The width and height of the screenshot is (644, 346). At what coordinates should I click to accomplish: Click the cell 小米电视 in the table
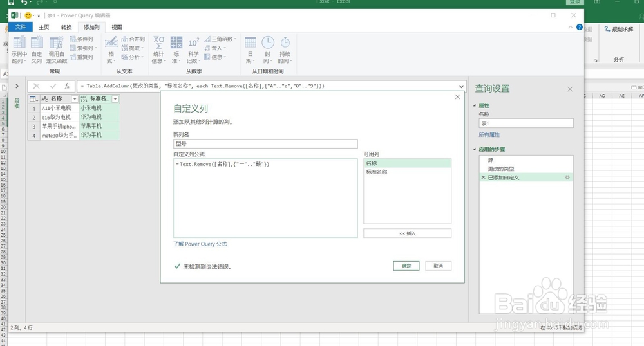[x=99, y=108]
